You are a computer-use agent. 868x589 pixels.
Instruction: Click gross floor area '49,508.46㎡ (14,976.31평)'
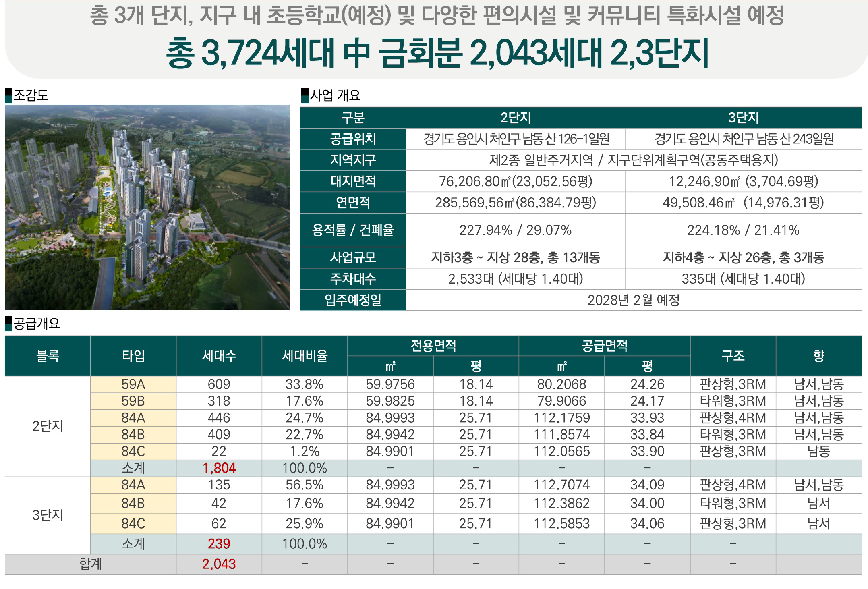[744, 202]
